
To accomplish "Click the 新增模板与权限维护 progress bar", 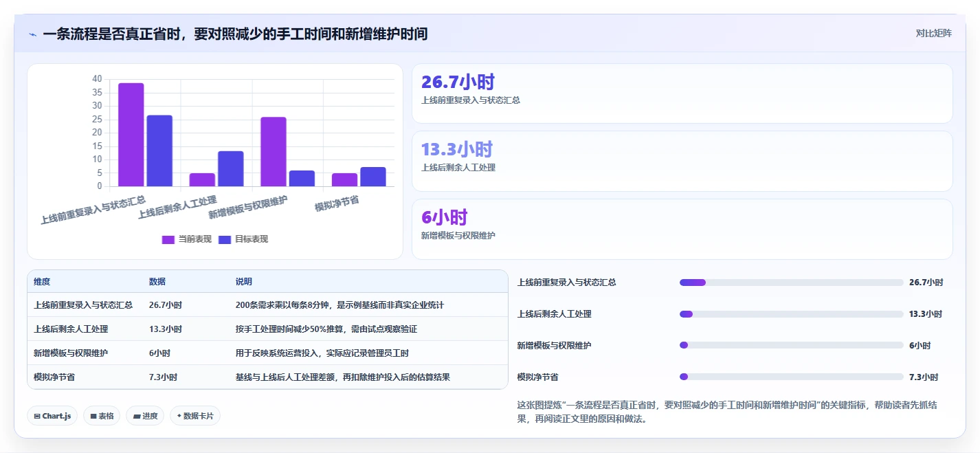I will pyautogui.click(x=791, y=345).
